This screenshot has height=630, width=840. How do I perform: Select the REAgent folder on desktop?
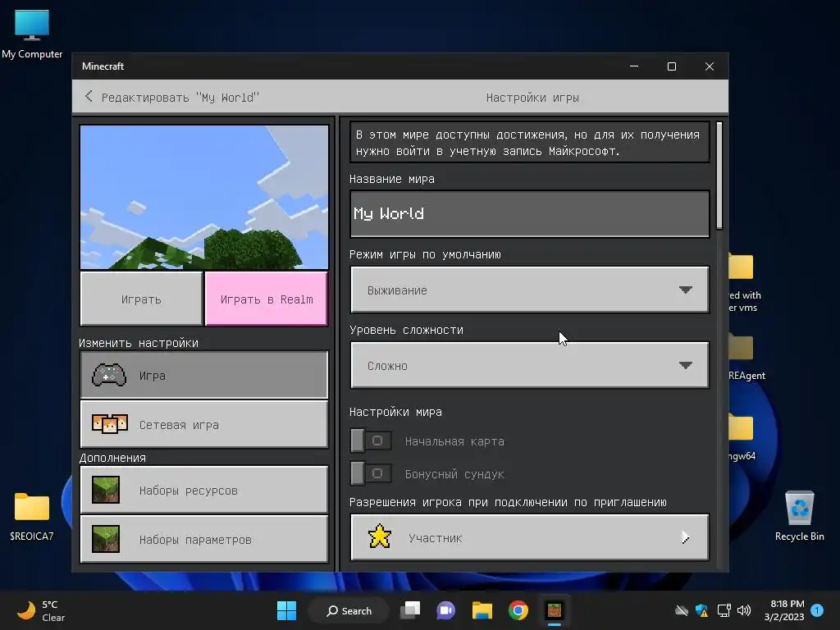click(746, 358)
